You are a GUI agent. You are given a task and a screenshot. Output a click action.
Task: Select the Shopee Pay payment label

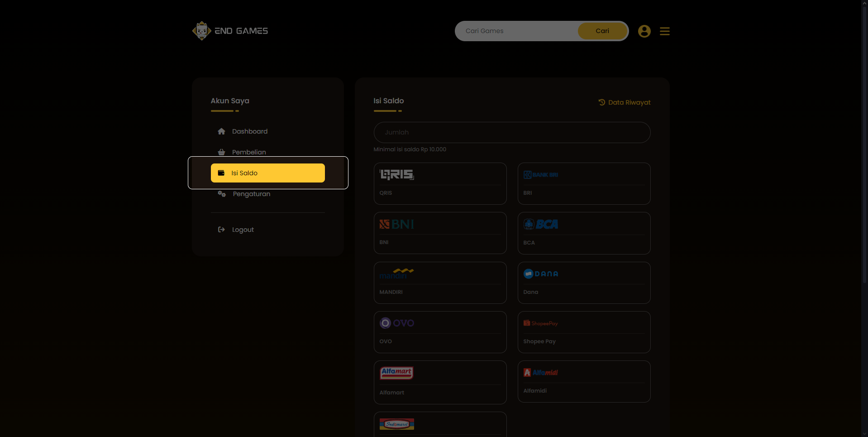tap(539, 341)
